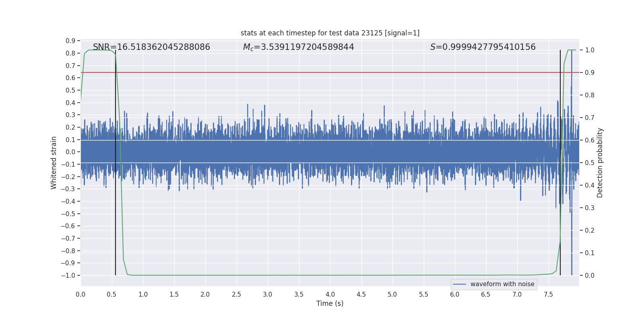
Task: Click the 0.5 tick on detection probability axis
Action: coord(590,163)
